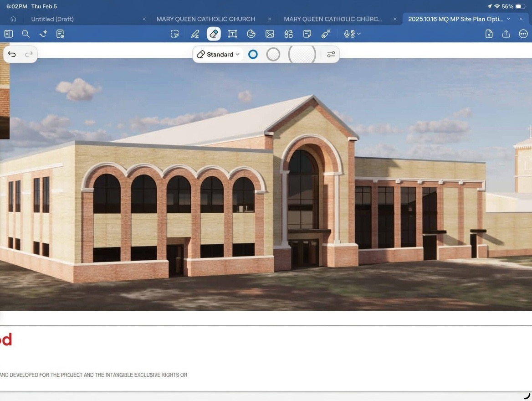This screenshot has height=401, width=532.
Task: Select the largest eraser size
Action: tap(302, 54)
